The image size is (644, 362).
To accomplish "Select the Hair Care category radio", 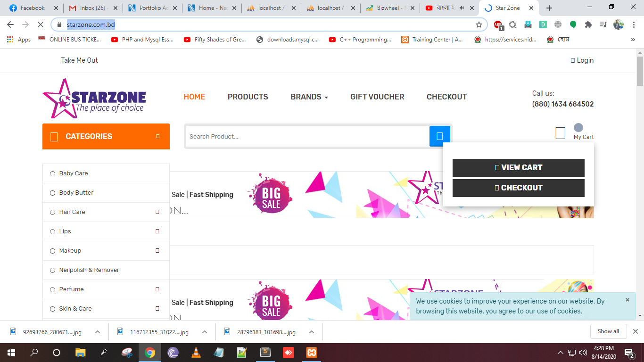I will pyautogui.click(x=52, y=212).
